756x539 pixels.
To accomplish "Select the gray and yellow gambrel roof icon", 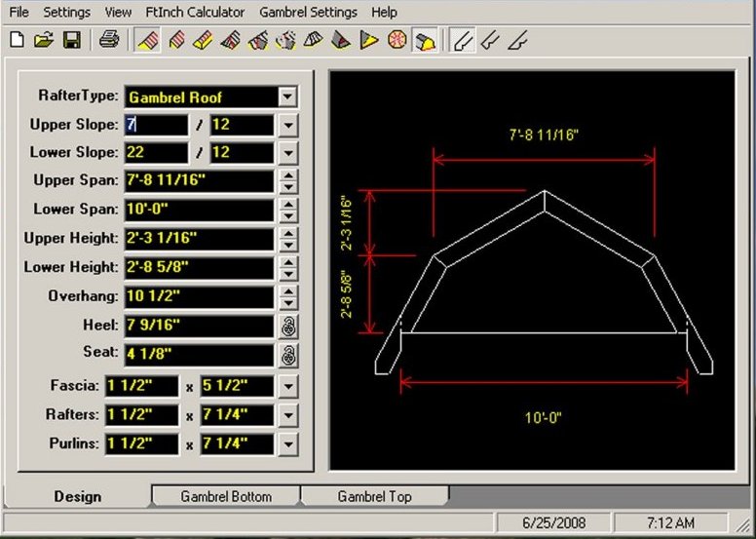I will point(425,40).
